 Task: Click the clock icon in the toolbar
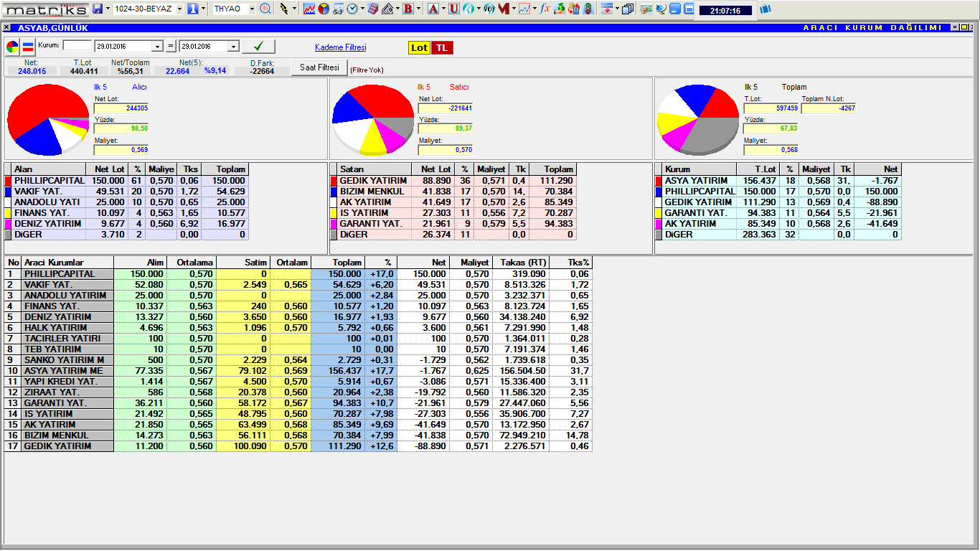(352, 9)
